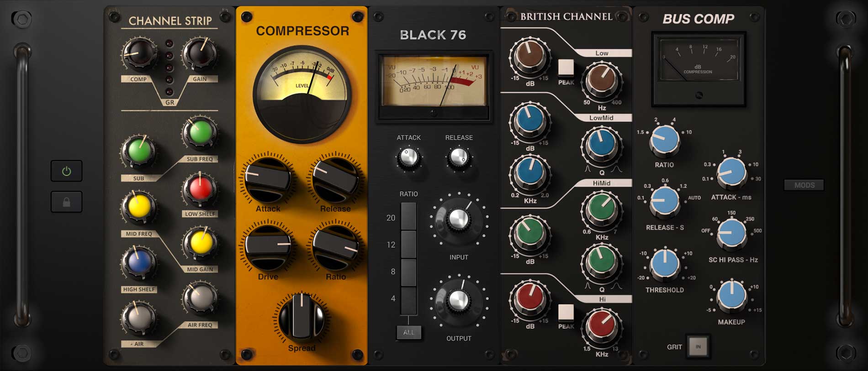Select ratio 20 on Black 76
Image resolution: width=868 pixels, height=371 pixels.
coord(408,217)
